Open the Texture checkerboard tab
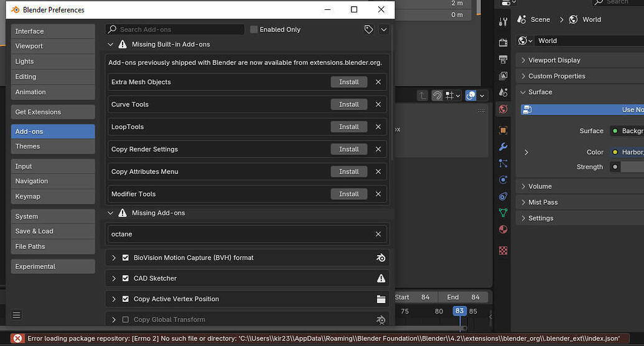Viewport: 644px width, 346px height. (x=503, y=250)
